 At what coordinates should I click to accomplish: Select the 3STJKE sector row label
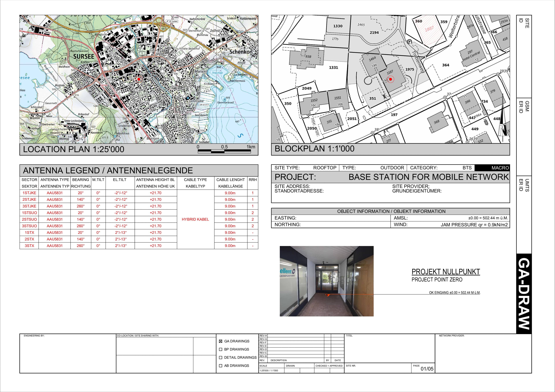click(29, 206)
